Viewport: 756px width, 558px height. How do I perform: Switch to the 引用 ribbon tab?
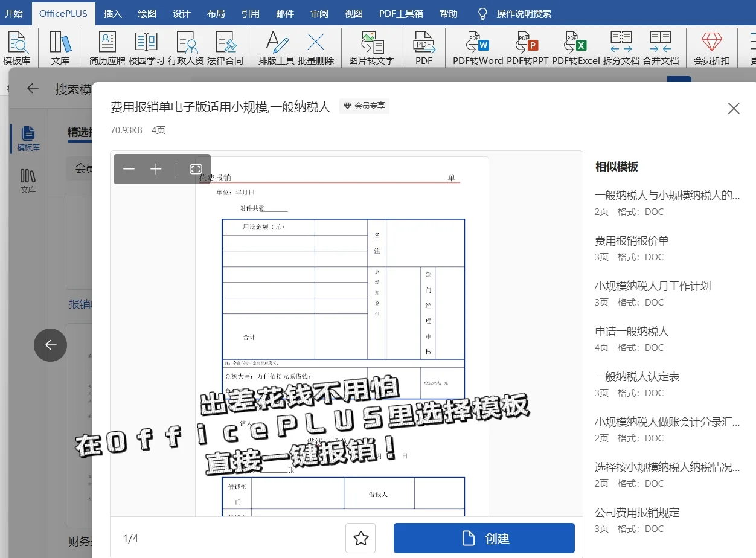pos(250,13)
